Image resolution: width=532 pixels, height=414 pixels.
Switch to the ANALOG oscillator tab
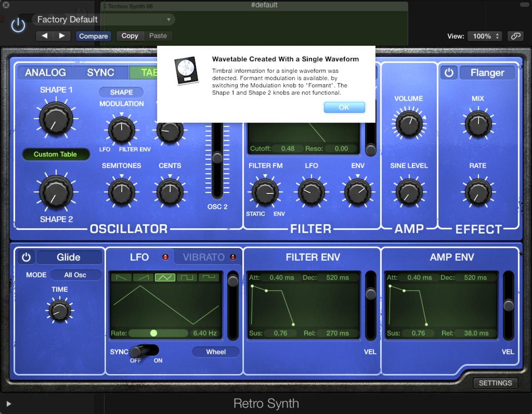(x=45, y=73)
